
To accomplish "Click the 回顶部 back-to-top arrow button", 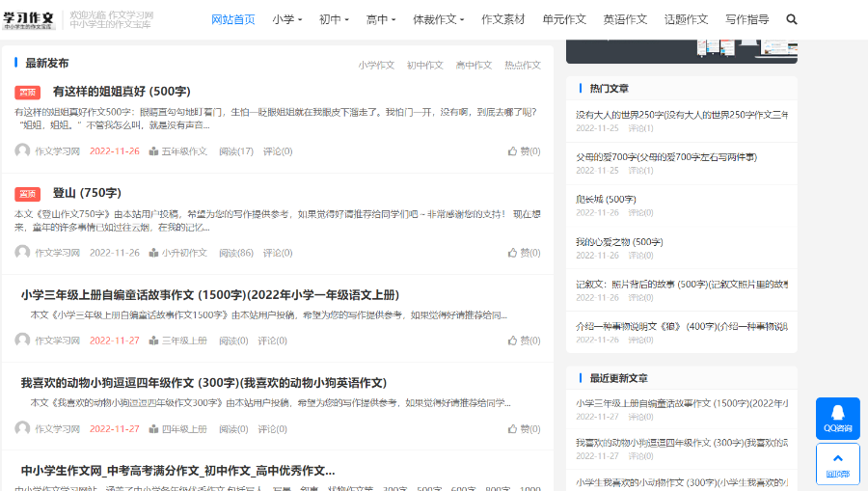I will 837,465.
